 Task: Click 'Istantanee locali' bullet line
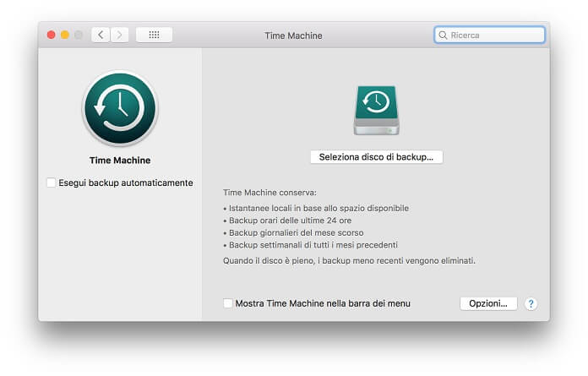click(x=315, y=208)
